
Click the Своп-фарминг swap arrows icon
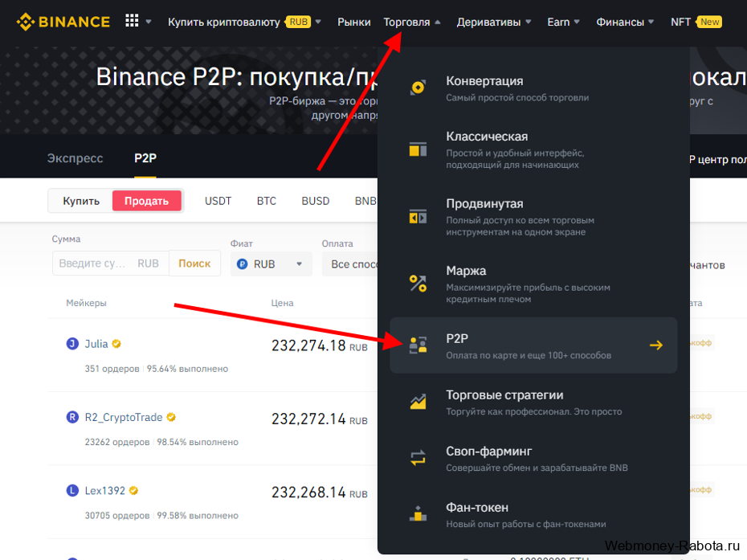(418, 458)
